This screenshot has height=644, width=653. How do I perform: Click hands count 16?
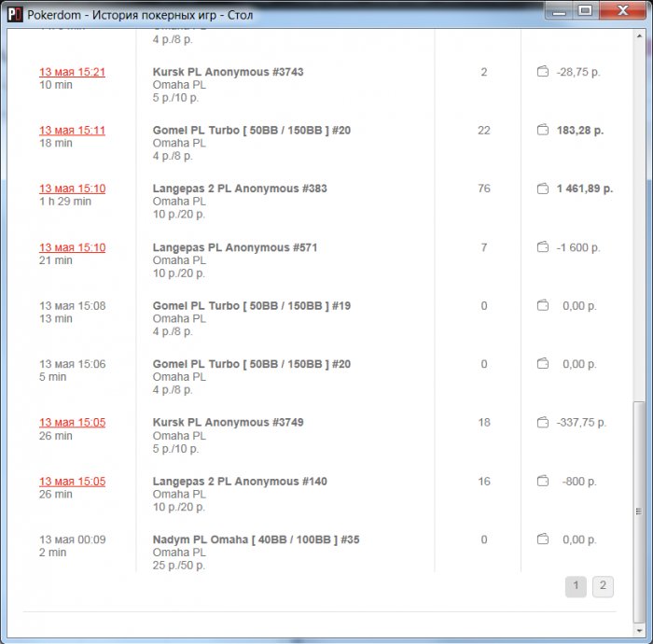[484, 482]
